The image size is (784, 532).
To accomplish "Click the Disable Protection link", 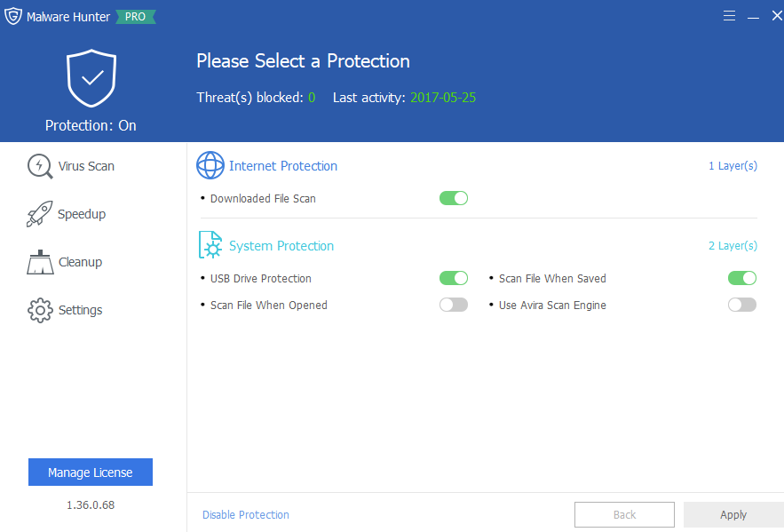I will 246,514.
